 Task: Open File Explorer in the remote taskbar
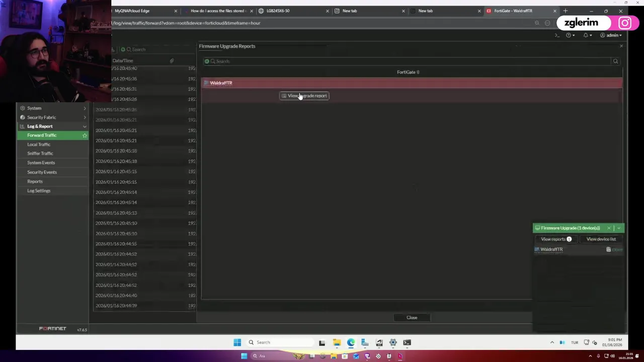click(x=337, y=342)
